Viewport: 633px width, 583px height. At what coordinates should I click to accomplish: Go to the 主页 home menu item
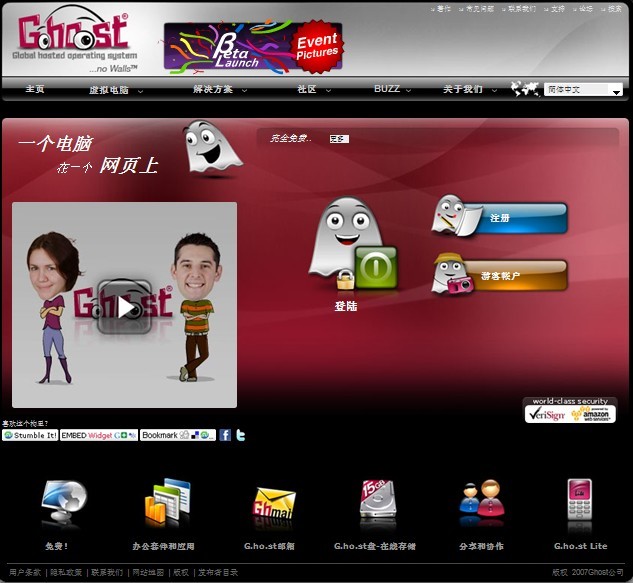point(35,89)
